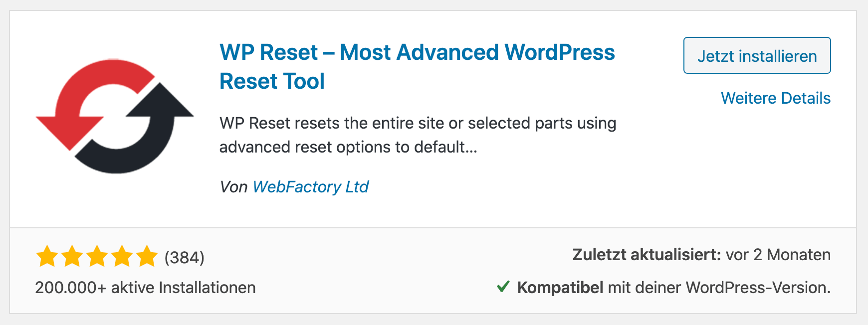868x325 pixels.
Task: Click the first rating star
Action: 47,256
